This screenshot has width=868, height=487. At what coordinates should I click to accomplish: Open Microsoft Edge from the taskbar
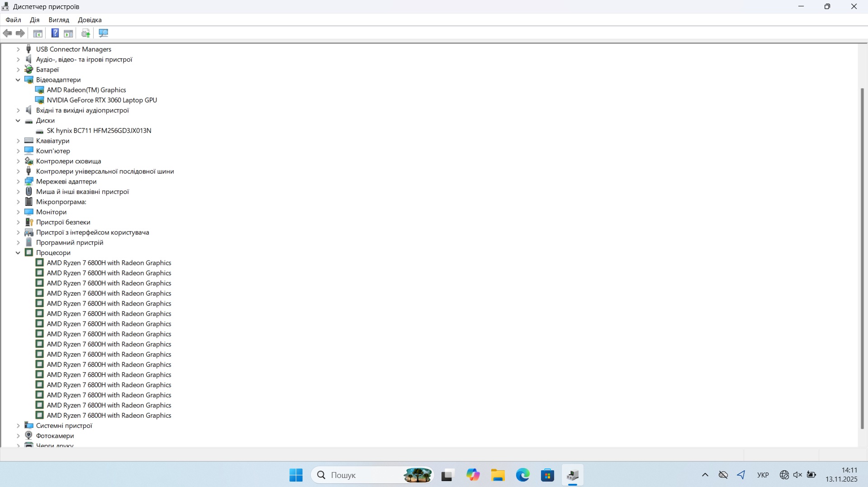click(522, 475)
